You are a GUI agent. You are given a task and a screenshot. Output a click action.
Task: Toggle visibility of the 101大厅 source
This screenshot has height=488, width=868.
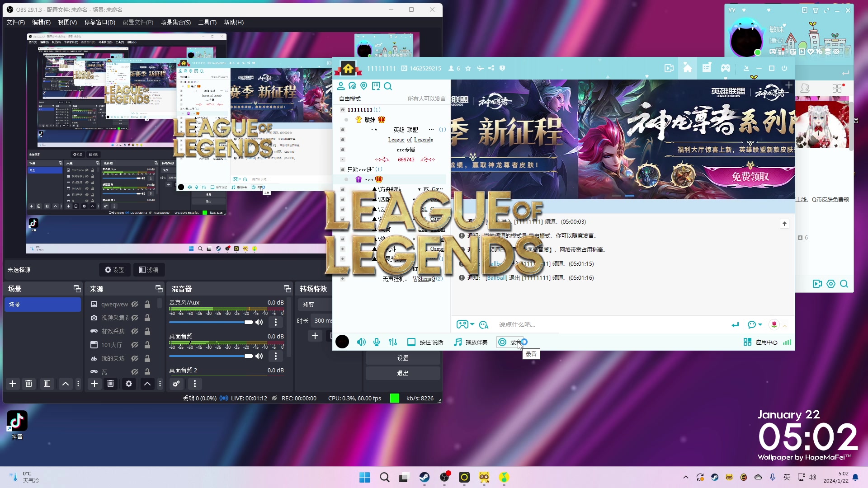coord(135,345)
